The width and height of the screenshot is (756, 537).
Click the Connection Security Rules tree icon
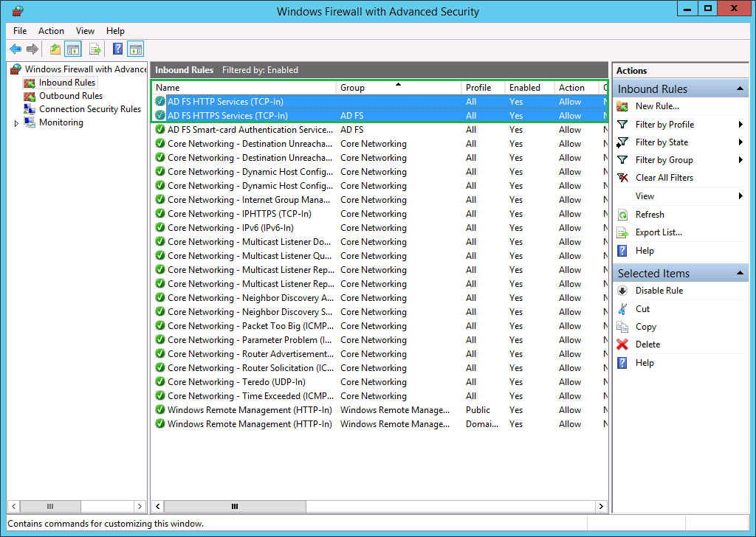(x=30, y=109)
